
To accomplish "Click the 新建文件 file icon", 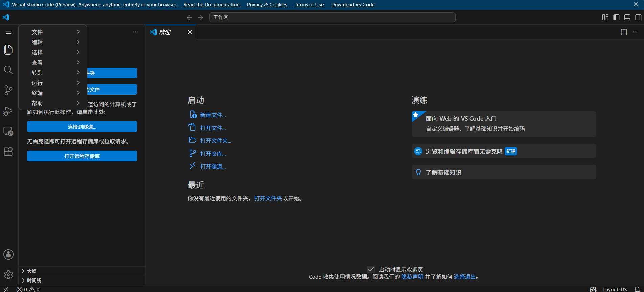I will point(193,115).
